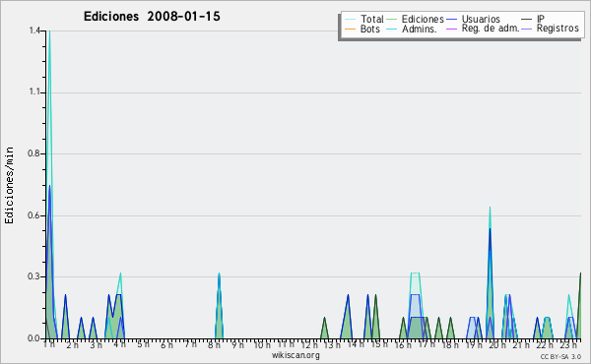Click the Reg. de adm. magenta legend line
This screenshot has width=591, height=364.
point(451,29)
